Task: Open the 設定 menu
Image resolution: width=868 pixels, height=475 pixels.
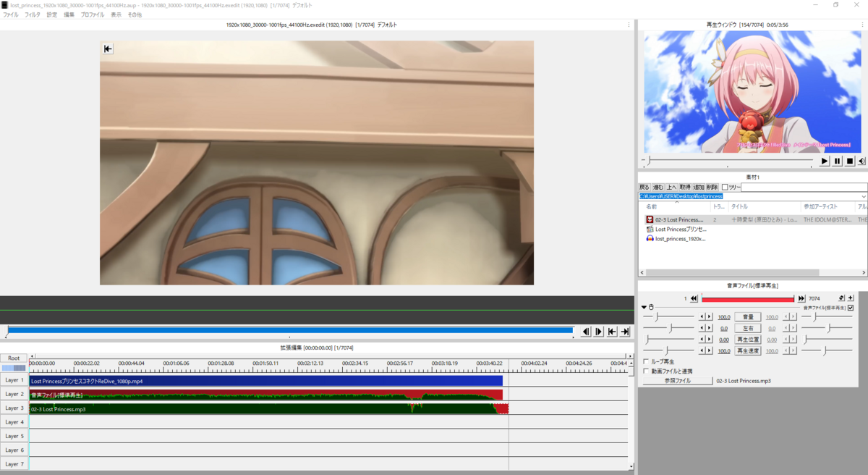Action: pos(52,14)
